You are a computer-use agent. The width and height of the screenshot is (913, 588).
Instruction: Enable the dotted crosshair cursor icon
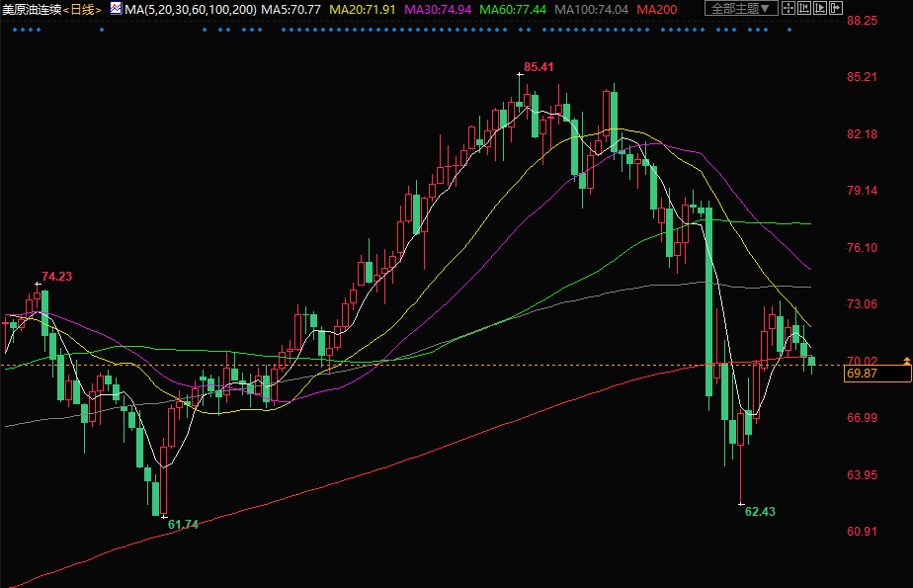coord(787,9)
